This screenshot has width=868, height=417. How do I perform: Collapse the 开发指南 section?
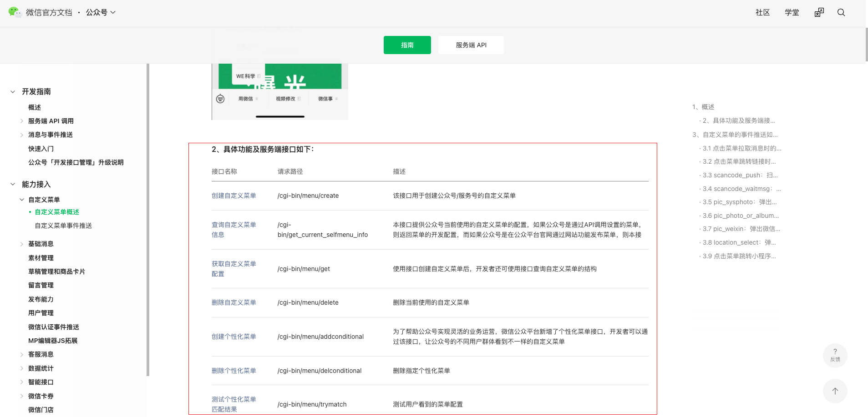[x=13, y=92]
